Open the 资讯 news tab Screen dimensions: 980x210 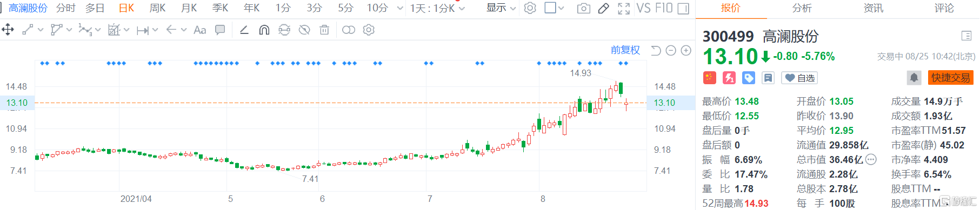click(x=873, y=8)
